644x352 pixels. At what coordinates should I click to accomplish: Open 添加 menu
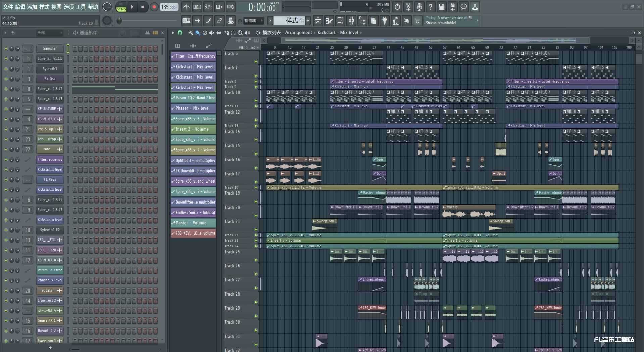coord(32,7)
